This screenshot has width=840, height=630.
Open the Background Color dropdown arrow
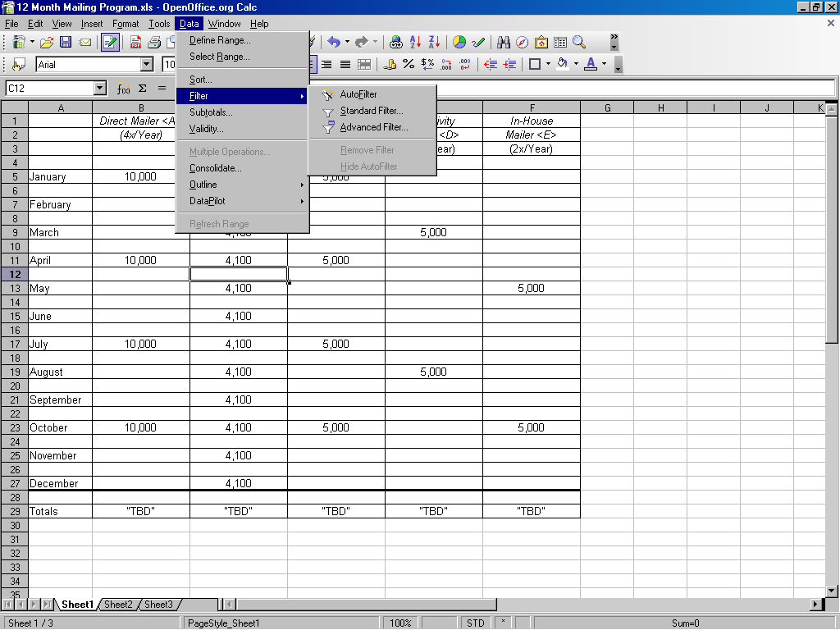click(x=575, y=64)
